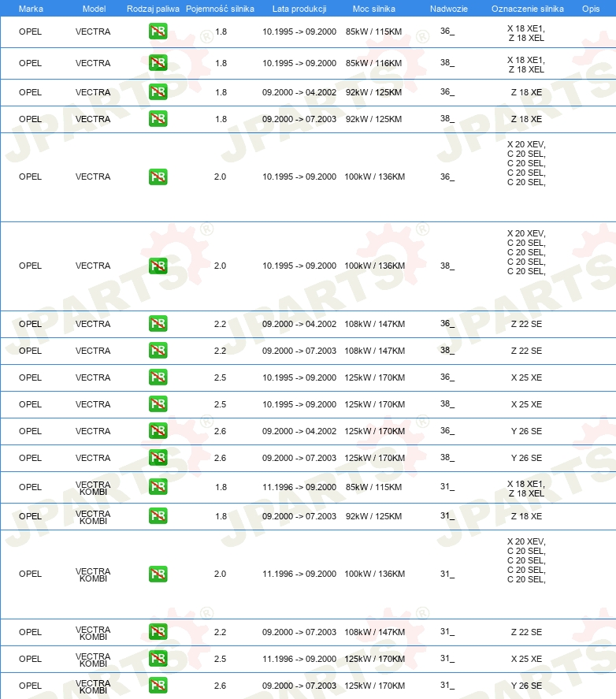
Task: Click 'Z 18 XE' in Vectra Kombi row
Action: pos(526,516)
